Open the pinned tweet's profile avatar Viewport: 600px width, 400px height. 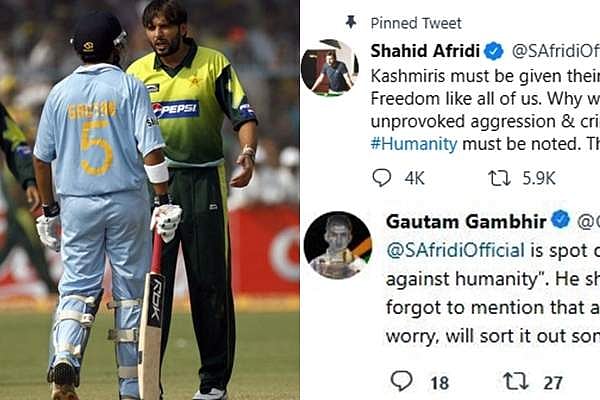pyautogui.click(x=329, y=67)
